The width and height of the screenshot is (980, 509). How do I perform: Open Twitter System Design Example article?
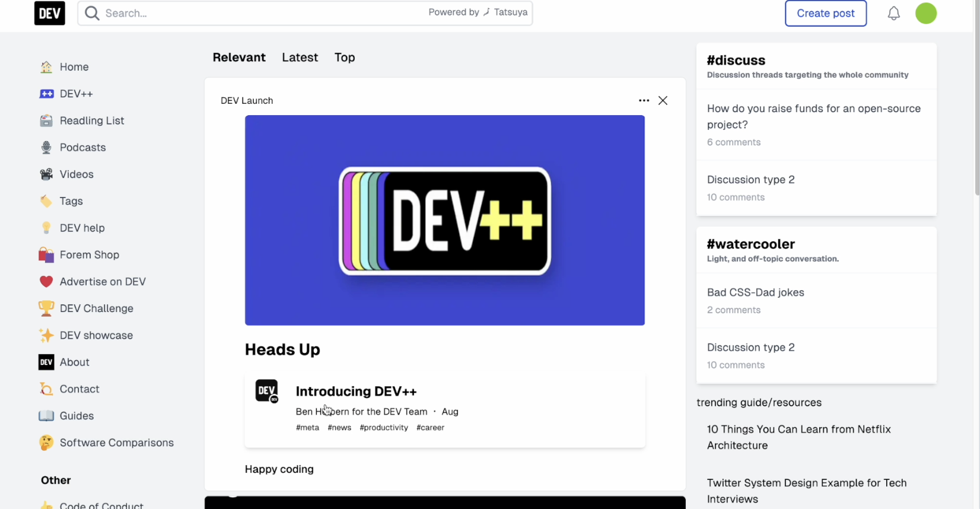click(806, 491)
